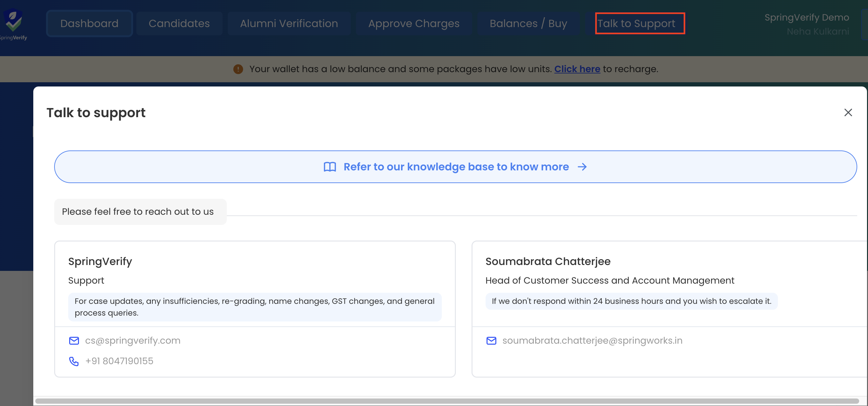The width and height of the screenshot is (868, 406).
Task: Open Alumni Verification page
Action: (289, 23)
